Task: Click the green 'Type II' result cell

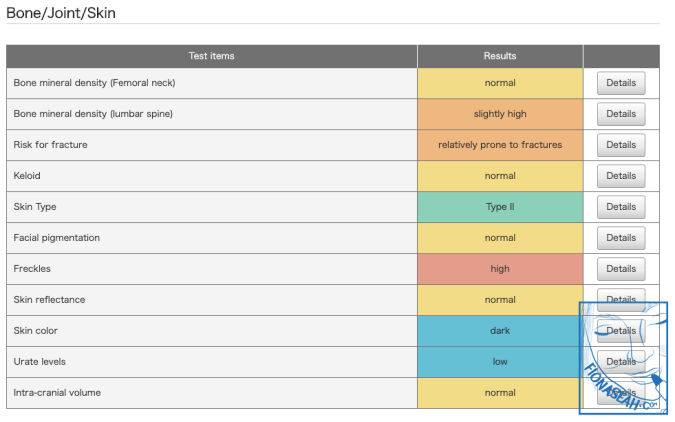Action: tap(500, 207)
